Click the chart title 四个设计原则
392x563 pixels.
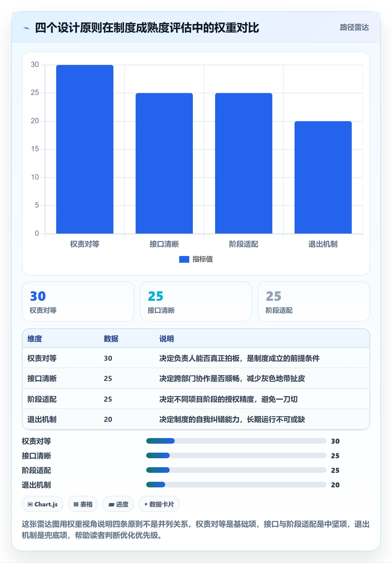147,28
